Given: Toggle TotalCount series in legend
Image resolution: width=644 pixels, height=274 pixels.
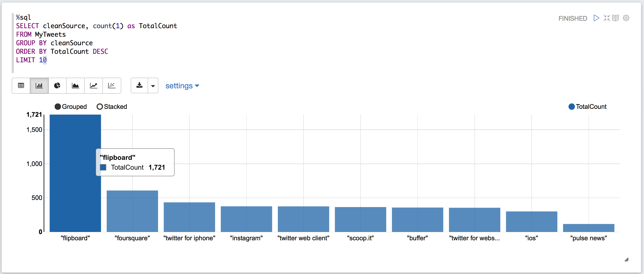Looking at the screenshot, I should (571, 107).
